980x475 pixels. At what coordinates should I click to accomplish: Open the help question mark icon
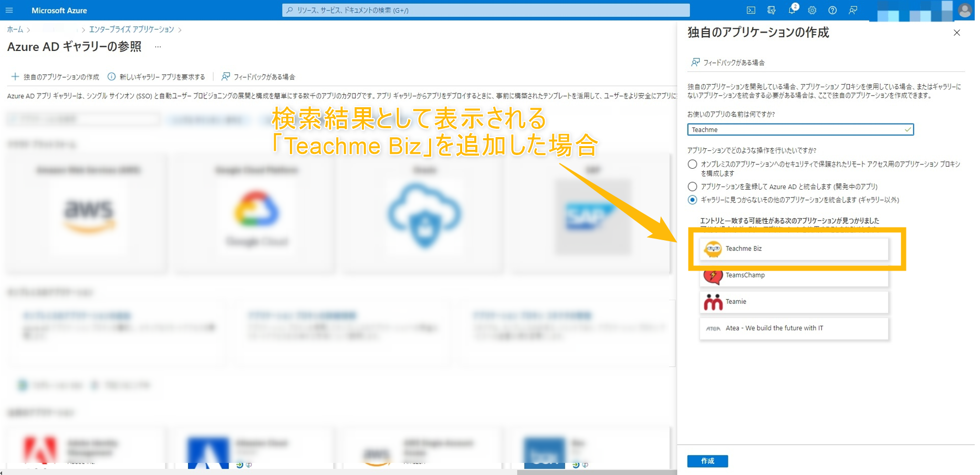click(832, 10)
